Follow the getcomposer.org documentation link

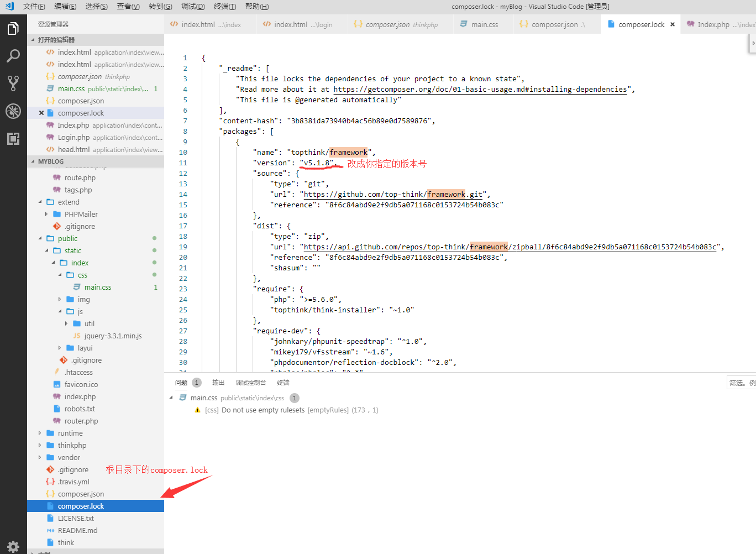coord(480,90)
